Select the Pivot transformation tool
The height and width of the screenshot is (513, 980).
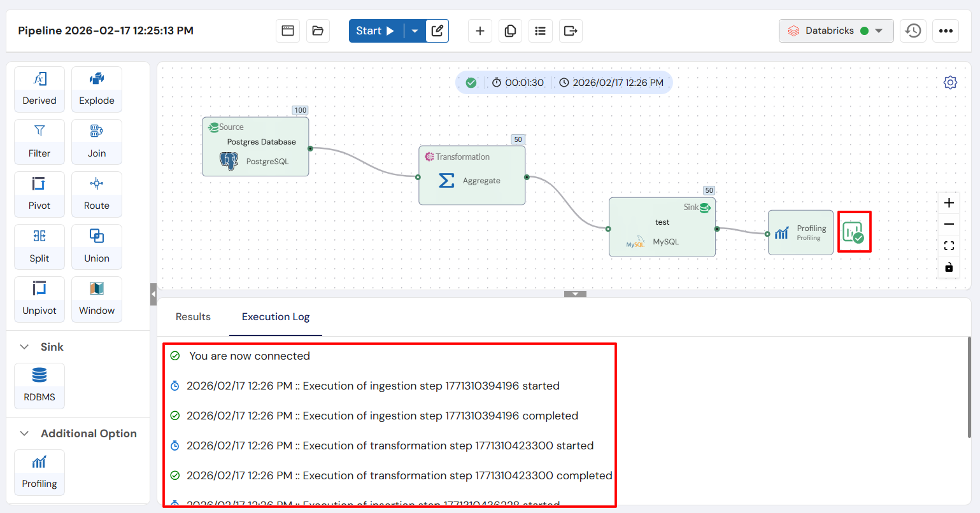point(39,194)
